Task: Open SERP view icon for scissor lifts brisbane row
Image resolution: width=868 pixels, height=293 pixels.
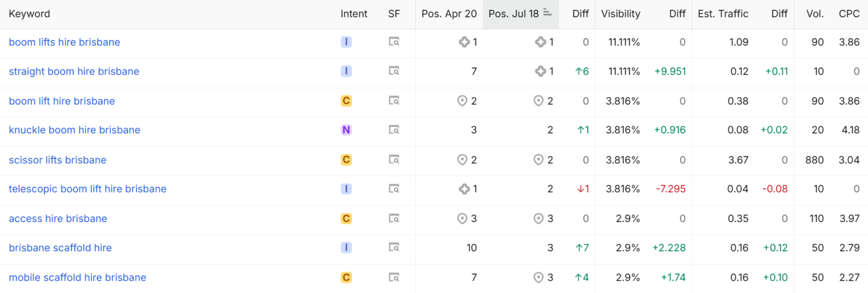Action: (x=394, y=160)
